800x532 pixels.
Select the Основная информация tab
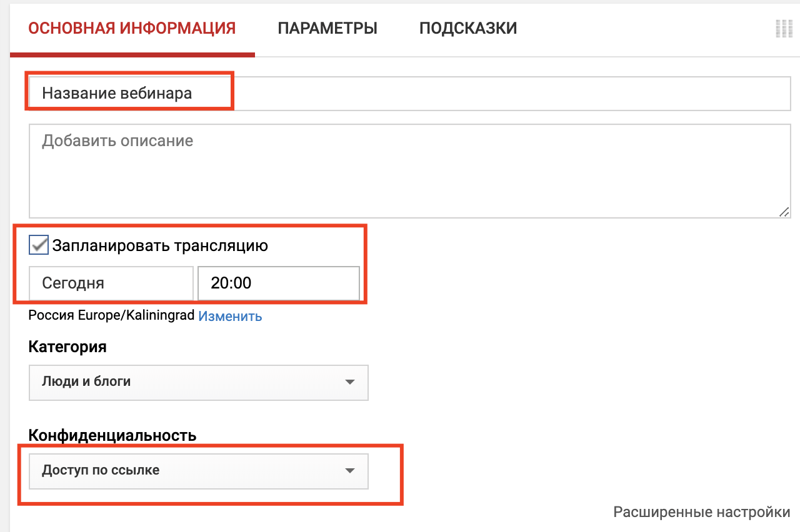tap(132, 28)
